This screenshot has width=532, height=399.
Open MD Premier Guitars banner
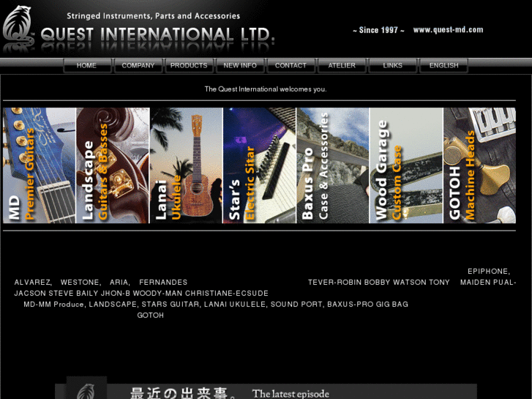tap(40, 165)
